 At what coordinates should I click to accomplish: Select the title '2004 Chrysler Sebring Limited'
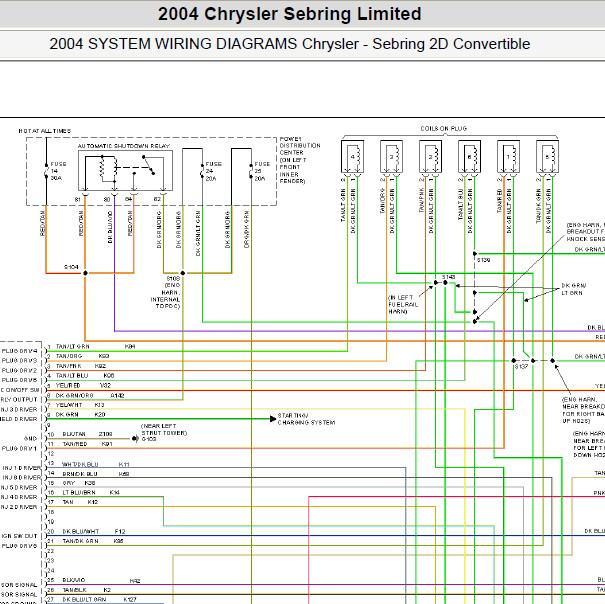click(289, 14)
